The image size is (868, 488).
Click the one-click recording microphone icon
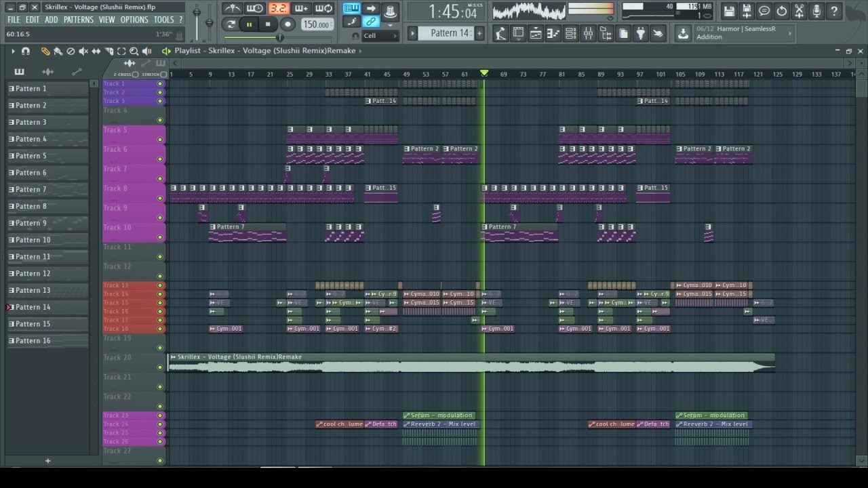point(817,11)
